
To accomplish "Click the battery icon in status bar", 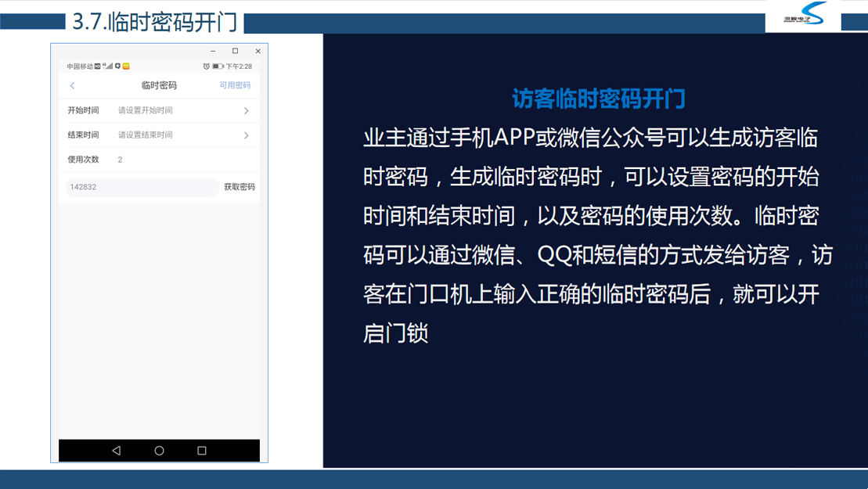I will (218, 67).
